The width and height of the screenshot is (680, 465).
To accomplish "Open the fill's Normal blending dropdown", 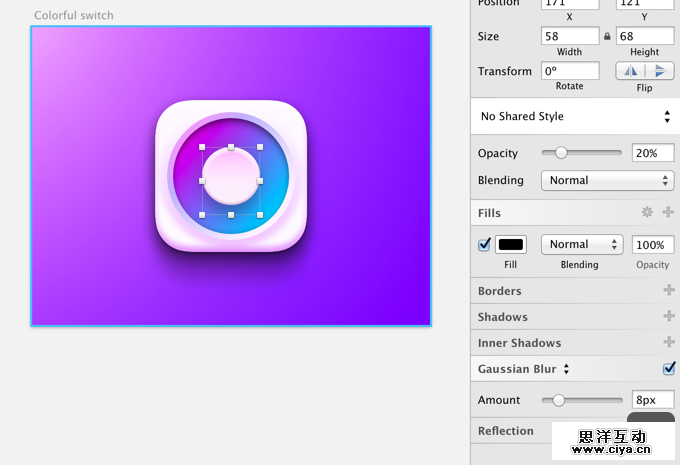I will click(581, 245).
